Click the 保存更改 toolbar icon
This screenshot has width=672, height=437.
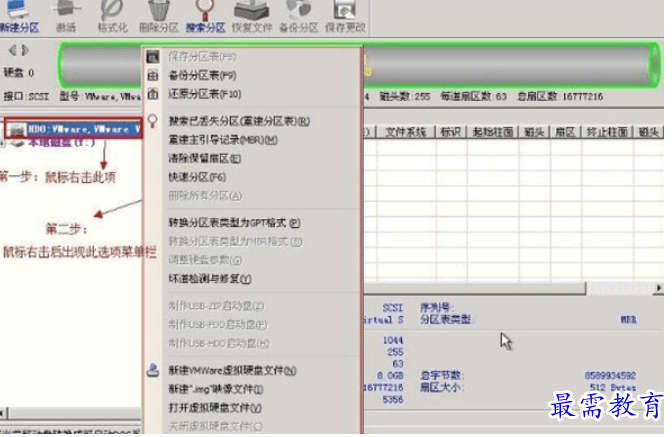(x=345, y=9)
